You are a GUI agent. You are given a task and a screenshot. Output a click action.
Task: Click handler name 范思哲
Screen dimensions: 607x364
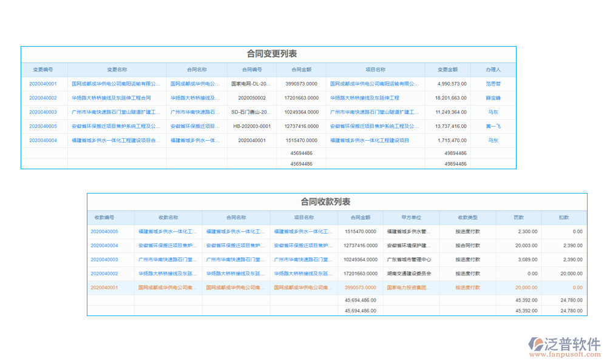tap(493, 84)
